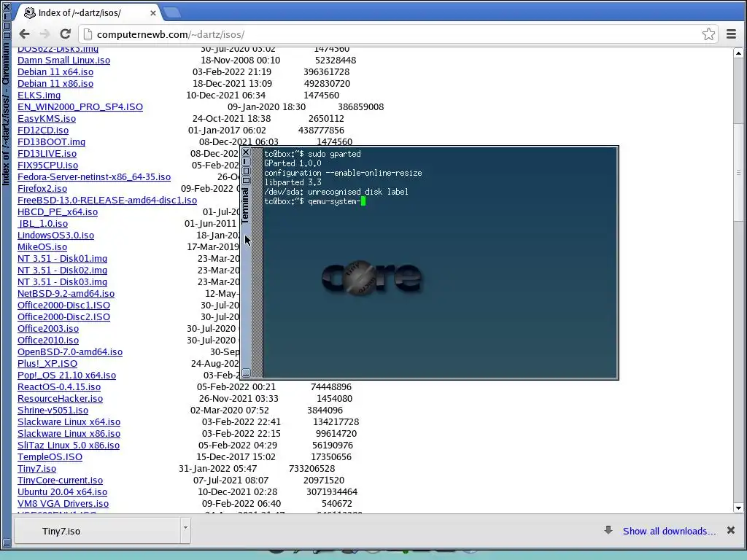
Task: Open FreeBSD-13.0-RELEASE-amd64-disc1.iso link
Action: pyautogui.click(x=107, y=201)
